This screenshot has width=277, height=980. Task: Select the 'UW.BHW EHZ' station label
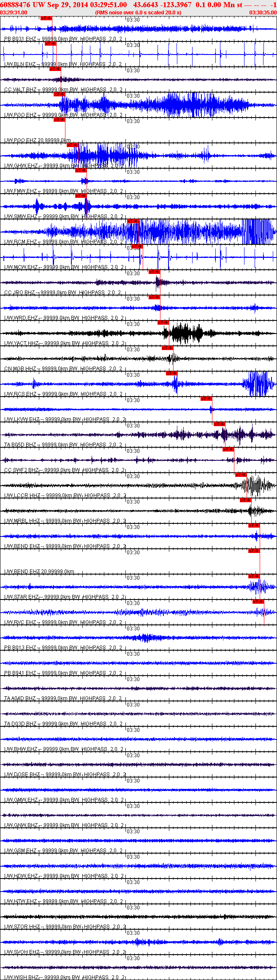pos(21,749)
